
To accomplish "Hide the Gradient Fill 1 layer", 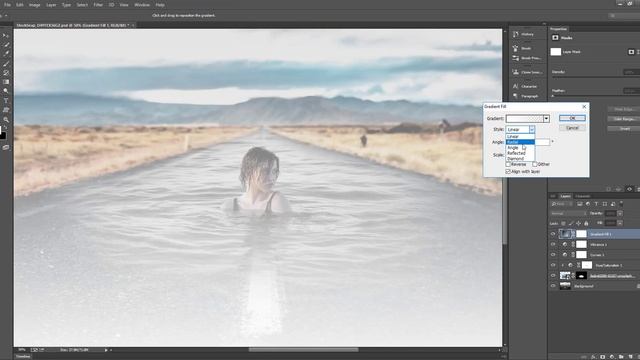I will (553, 234).
